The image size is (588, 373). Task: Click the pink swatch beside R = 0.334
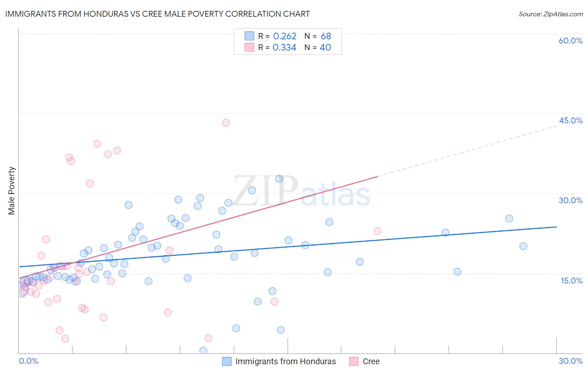(249, 47)
